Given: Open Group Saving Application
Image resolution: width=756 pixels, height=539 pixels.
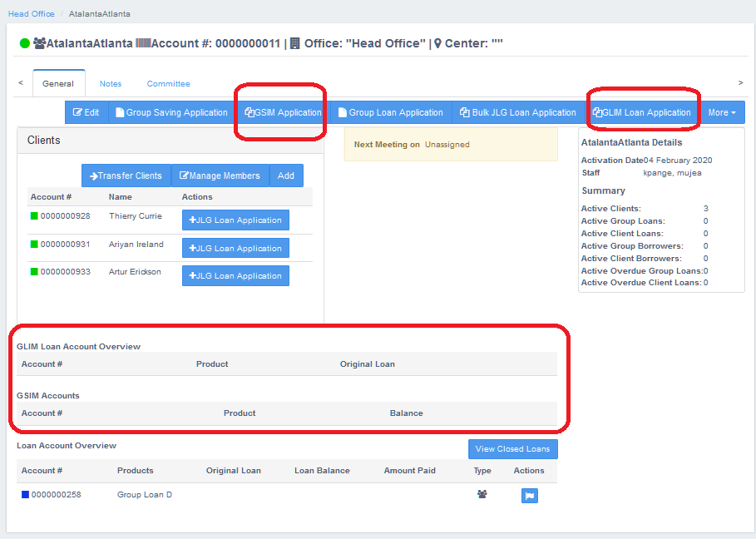Looking at the screenshot, I should [171, 112].
